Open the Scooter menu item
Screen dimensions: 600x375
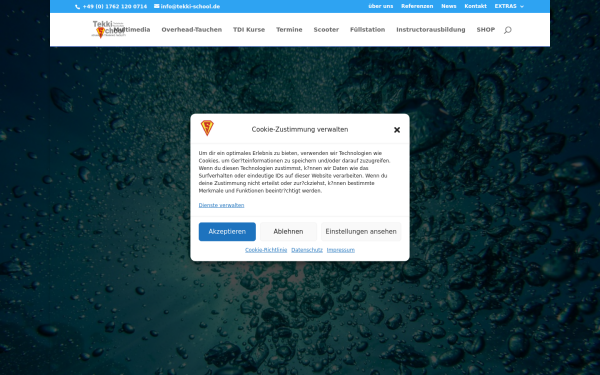click(326, 29)
